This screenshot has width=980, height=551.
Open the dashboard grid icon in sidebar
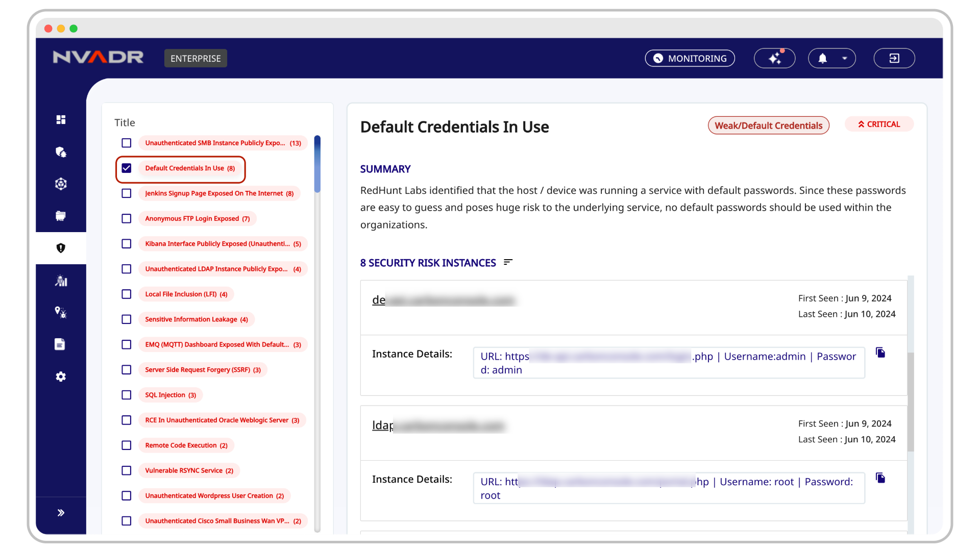coord(61,119)
